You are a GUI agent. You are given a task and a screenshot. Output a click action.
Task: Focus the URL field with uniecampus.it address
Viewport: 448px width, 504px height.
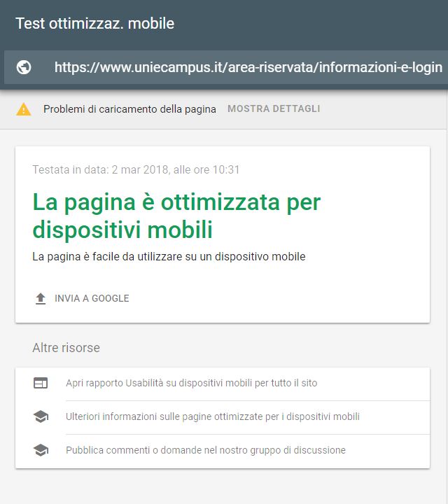[248, 67]
